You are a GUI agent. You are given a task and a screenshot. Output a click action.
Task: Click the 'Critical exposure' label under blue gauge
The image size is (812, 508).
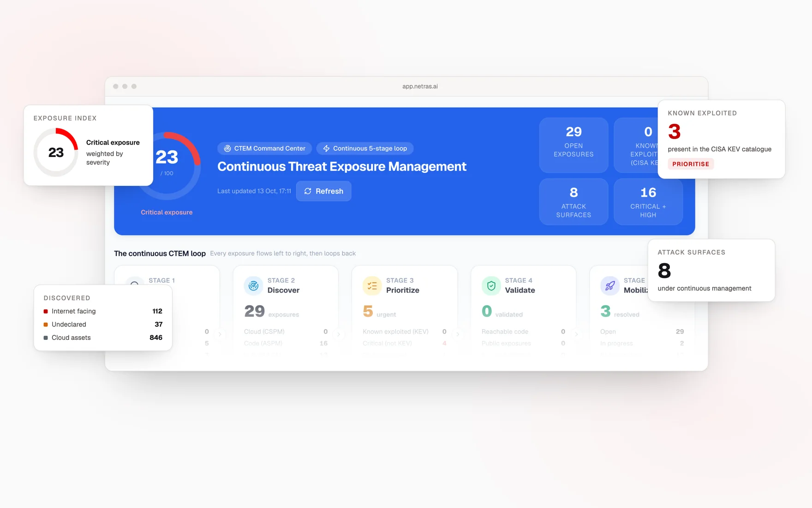[167, 212]
